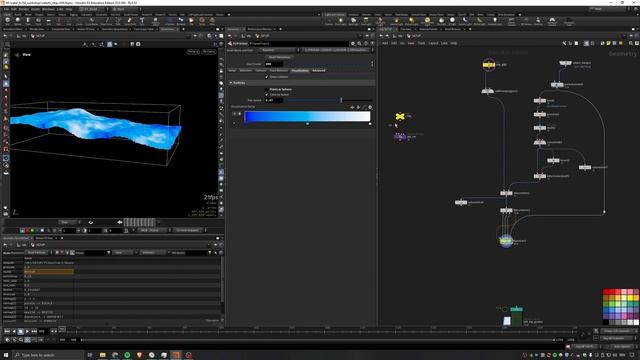Click the purple node below the X node
The height and width of the screenshot is (360, 640).
[x=400, y=137]
